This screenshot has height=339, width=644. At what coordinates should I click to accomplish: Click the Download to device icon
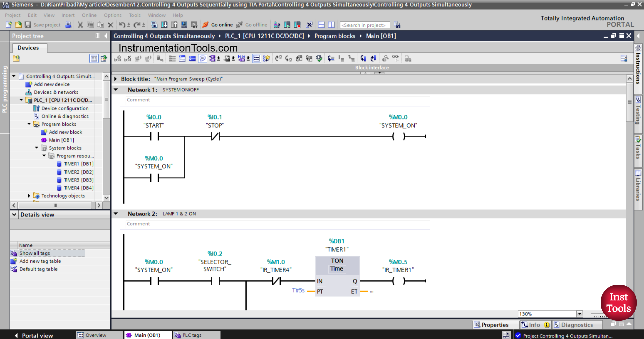164,25
